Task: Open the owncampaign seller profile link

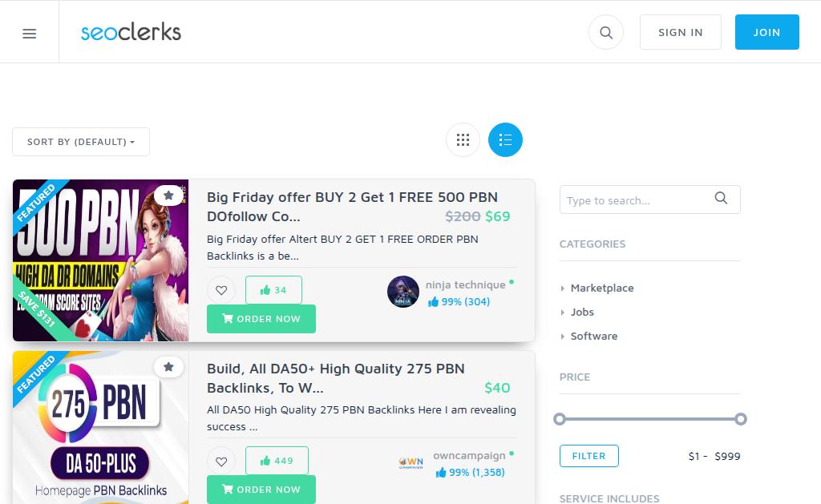Action: [x=469, y=455]
